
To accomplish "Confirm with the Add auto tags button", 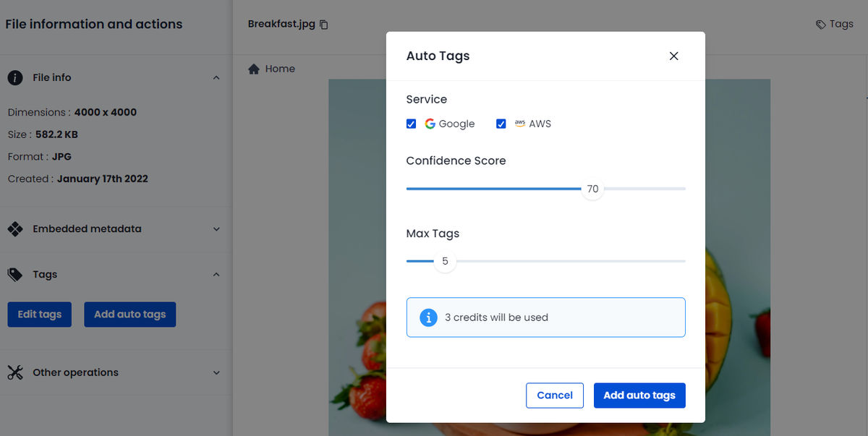I will [x=639, y=395].
